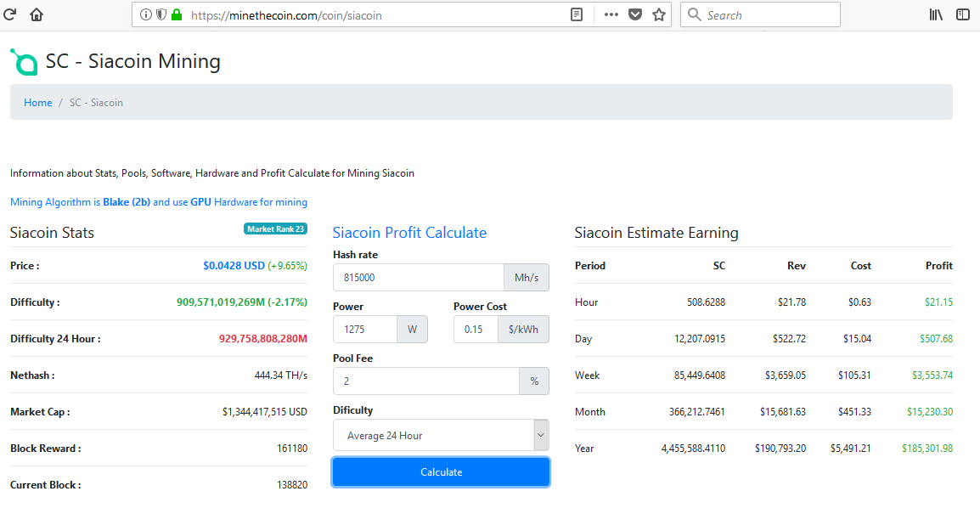Click the Month SC amount 366,212.7461

click(697, 412)
